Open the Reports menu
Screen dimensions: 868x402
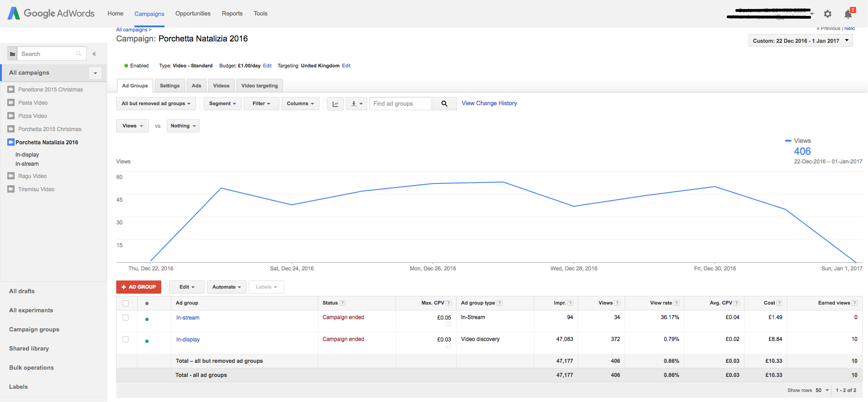(232, 14)
